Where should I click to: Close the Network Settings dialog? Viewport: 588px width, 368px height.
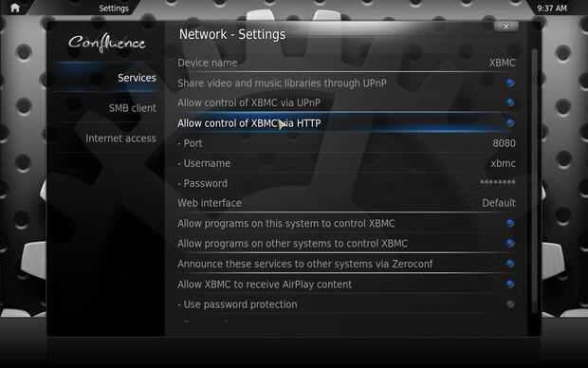pyautogui.click(x=505, y=27)
